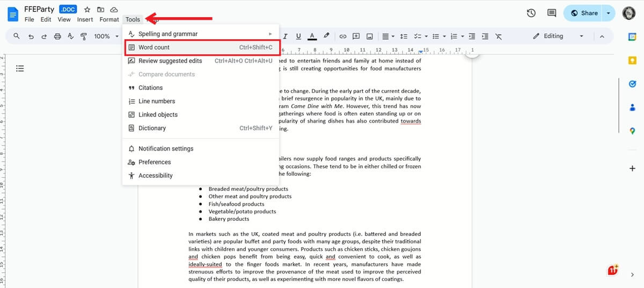
Task: Open Notification settings
Action: coord(201,148)
